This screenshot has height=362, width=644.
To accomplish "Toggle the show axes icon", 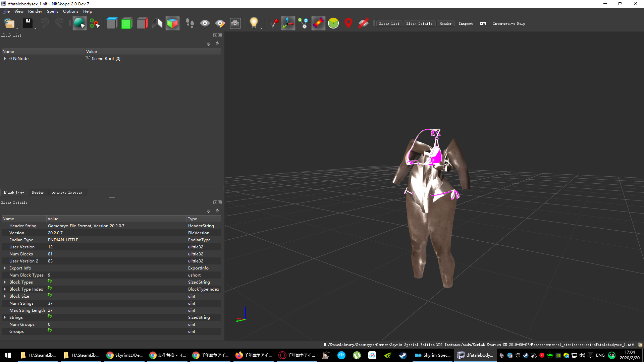I will click(288, 23).
